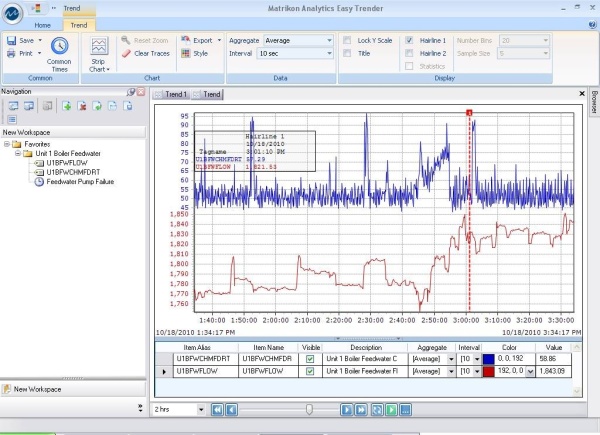Image resolution: width=600 pixels, height=435 pixels.
Task: Collapse the Unit 1 Boiler Feedwater node
Action: [x=18, y=153]
